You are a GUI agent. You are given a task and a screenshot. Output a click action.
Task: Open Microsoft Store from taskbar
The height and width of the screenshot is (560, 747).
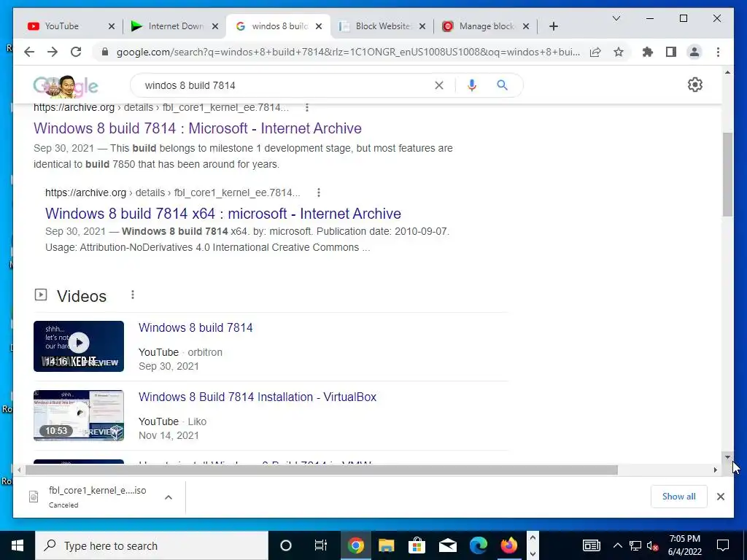click(x=417, y=545)
